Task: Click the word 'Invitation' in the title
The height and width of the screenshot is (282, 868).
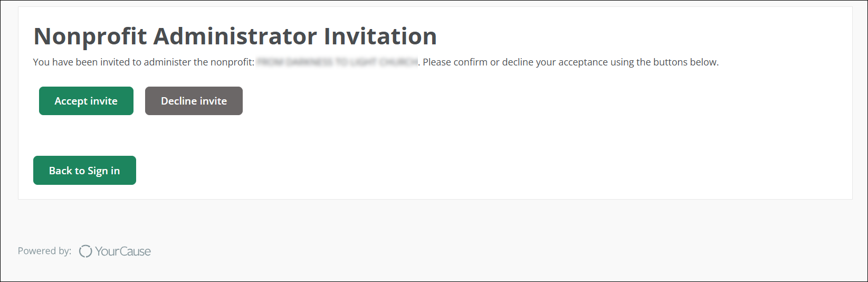Action: point(380,36)
